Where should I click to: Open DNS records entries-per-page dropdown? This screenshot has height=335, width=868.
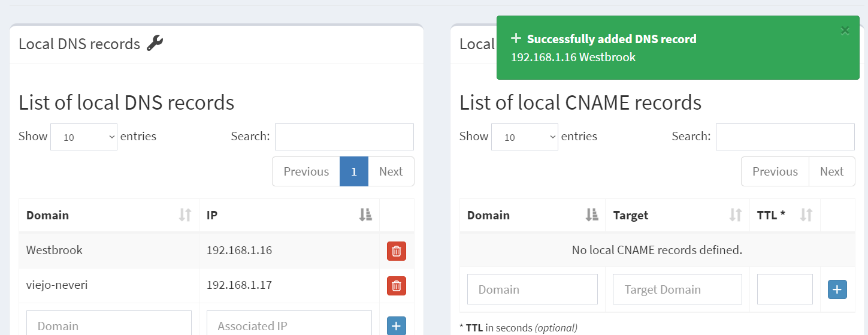(x=84, y=137)
